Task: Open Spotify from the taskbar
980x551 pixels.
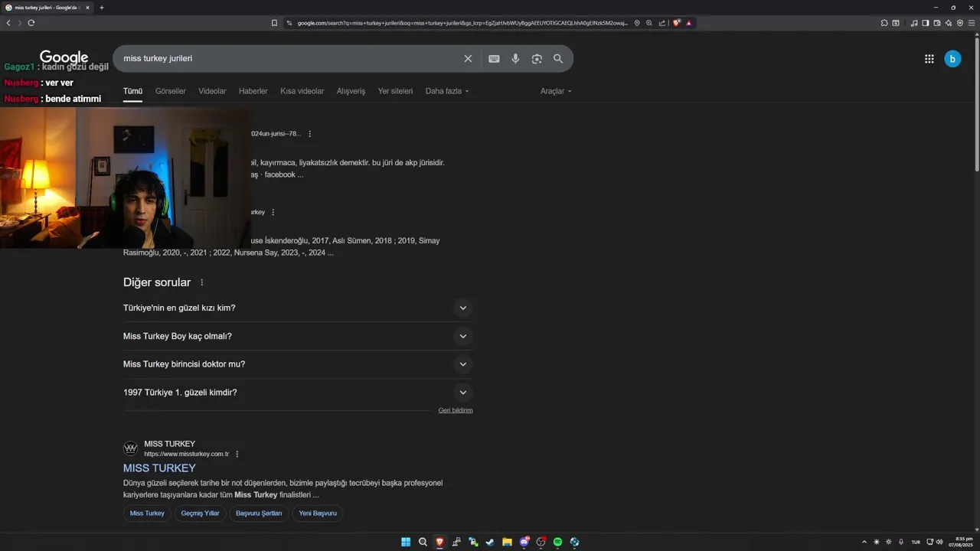Action: coord(557,542)
